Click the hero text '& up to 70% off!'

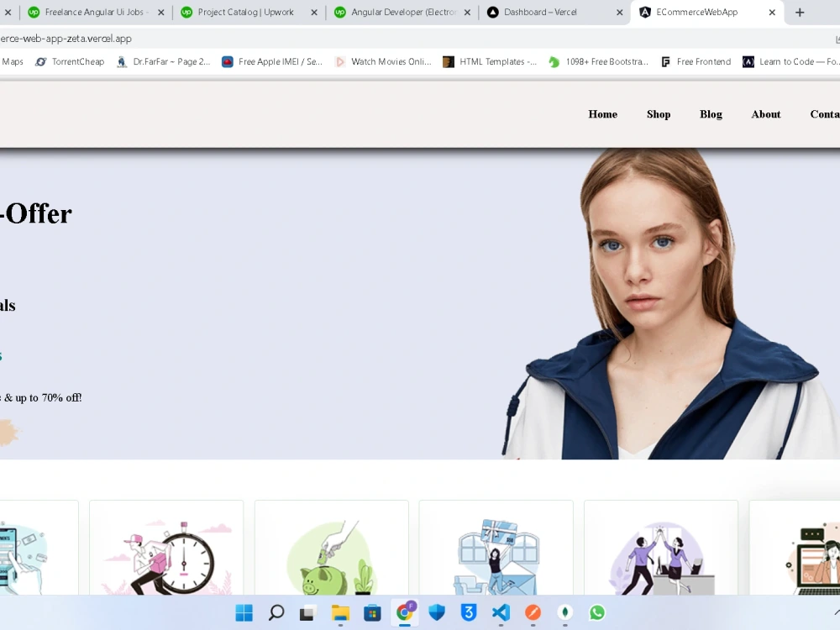point(43,398)
